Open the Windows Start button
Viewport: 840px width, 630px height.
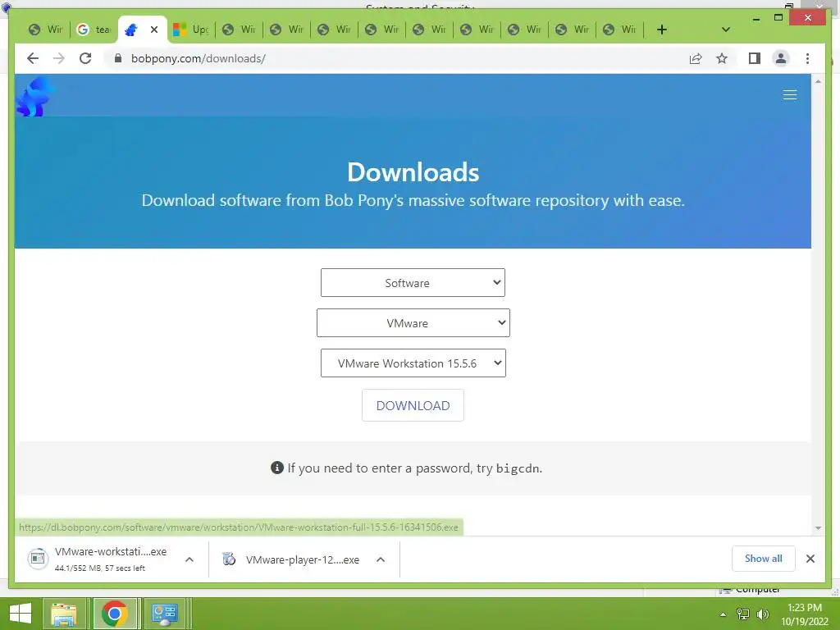20,613
